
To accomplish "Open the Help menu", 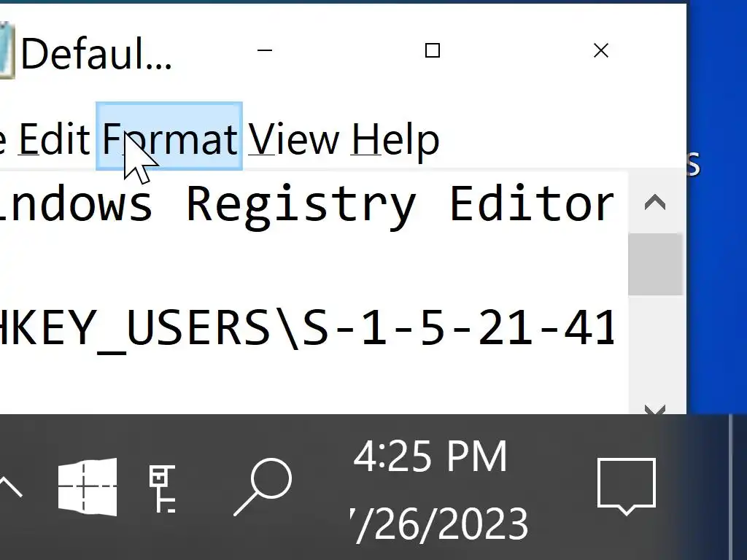I will pos(395,139).
